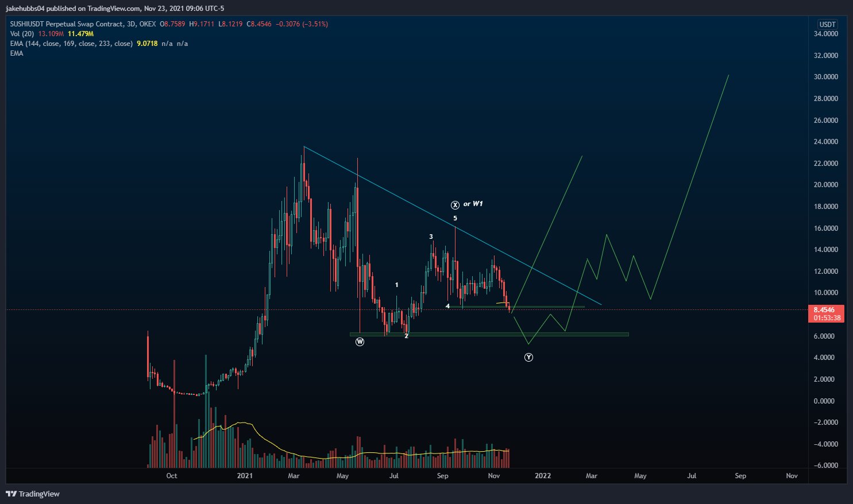Select wave label 5 below the trendline

(455, 219)
